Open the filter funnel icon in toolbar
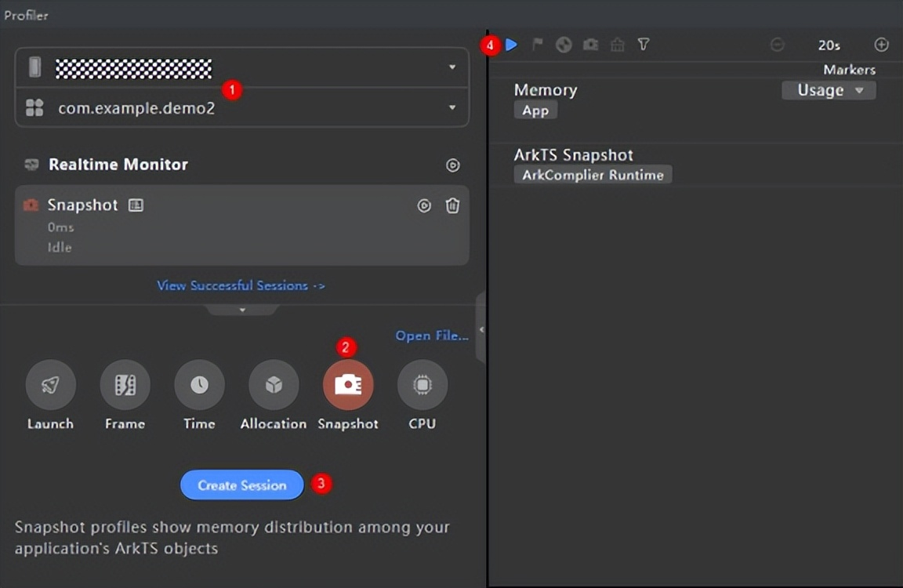Image resolution: width=903 pixels, height=588 pixels. click(643, 45)
